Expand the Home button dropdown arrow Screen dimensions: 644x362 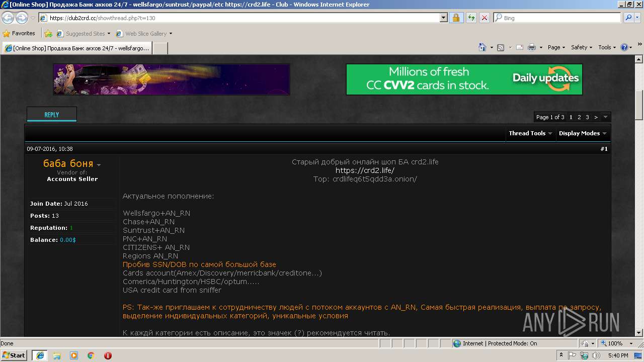point(492,47)
